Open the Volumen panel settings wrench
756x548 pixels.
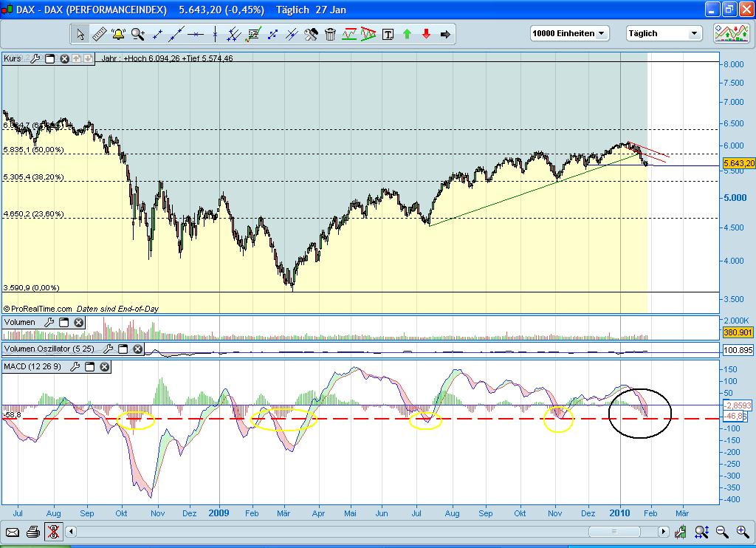coord(51,323)
